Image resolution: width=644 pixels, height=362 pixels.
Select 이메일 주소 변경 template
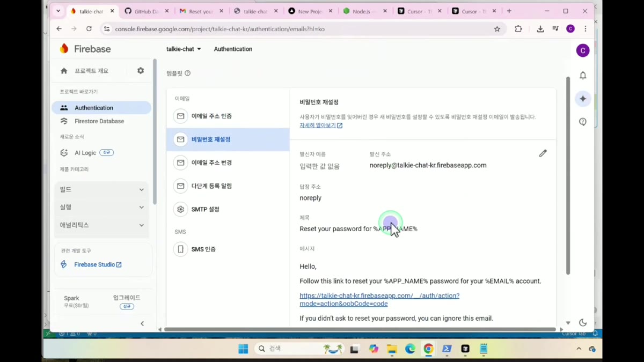228,162
